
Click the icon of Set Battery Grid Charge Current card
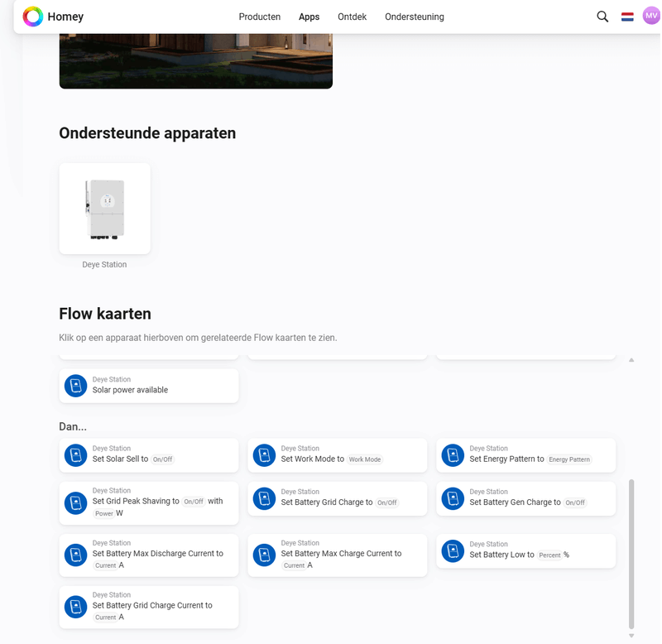pos(76,607)
